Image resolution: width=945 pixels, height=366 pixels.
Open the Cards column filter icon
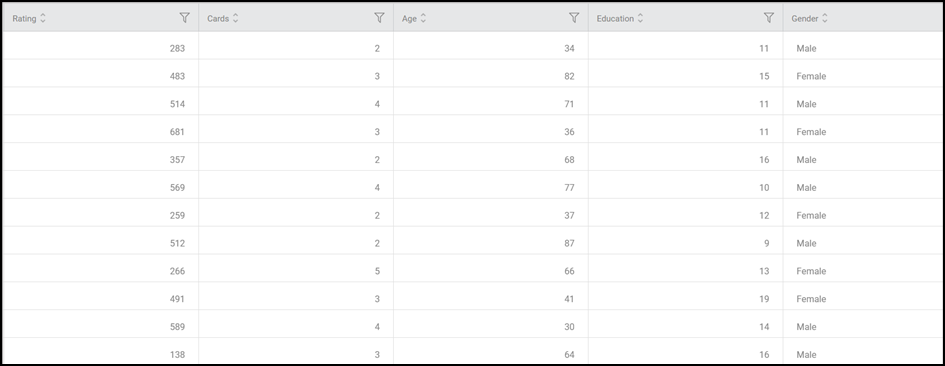tap(379, 18)
